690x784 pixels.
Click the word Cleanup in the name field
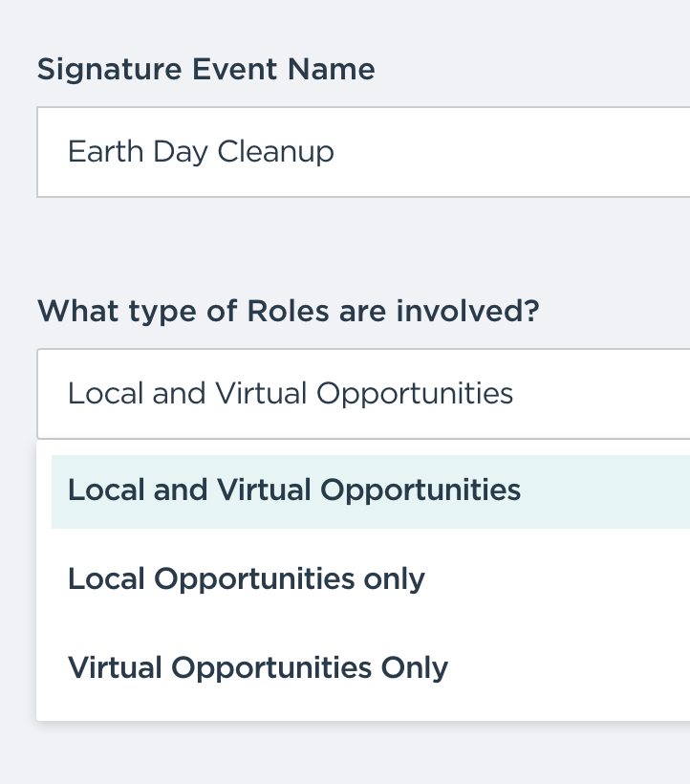point(276,152)
